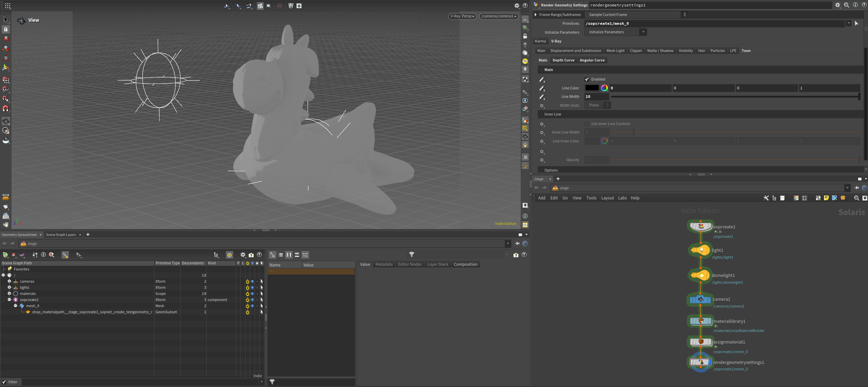
Task: Expand cameras tree item
Action: pos(10,281)
